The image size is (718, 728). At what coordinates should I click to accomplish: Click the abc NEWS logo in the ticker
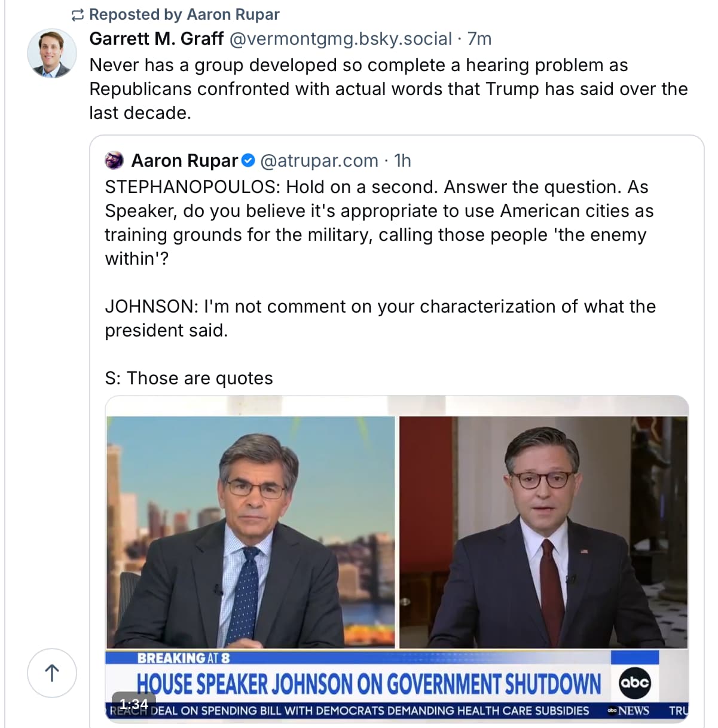tap(628, 711)
